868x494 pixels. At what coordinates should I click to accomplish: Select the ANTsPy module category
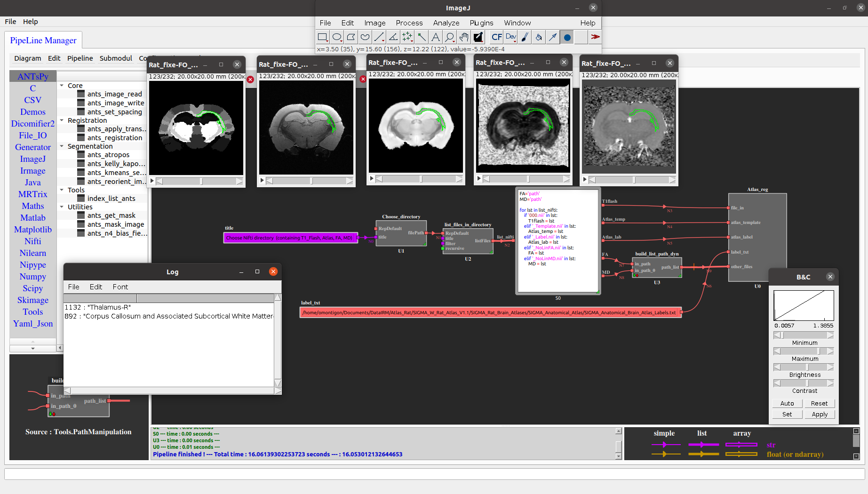coord(33,77)
